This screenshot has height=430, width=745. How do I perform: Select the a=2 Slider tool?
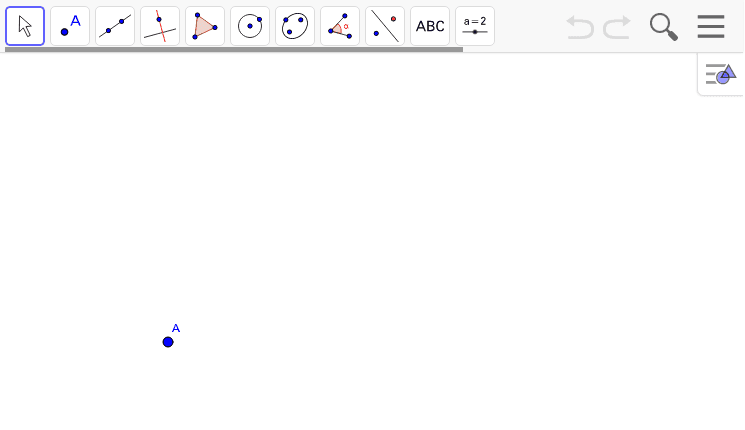tap(475, 26)
